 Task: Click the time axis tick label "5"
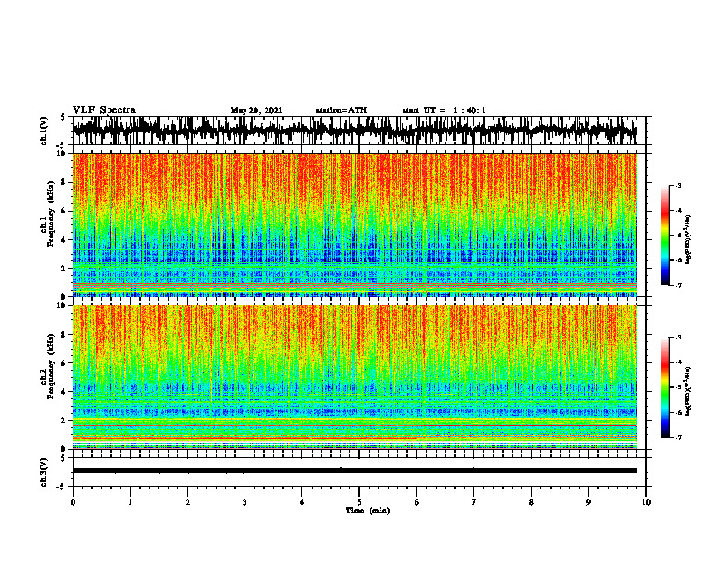coord(359,502)
